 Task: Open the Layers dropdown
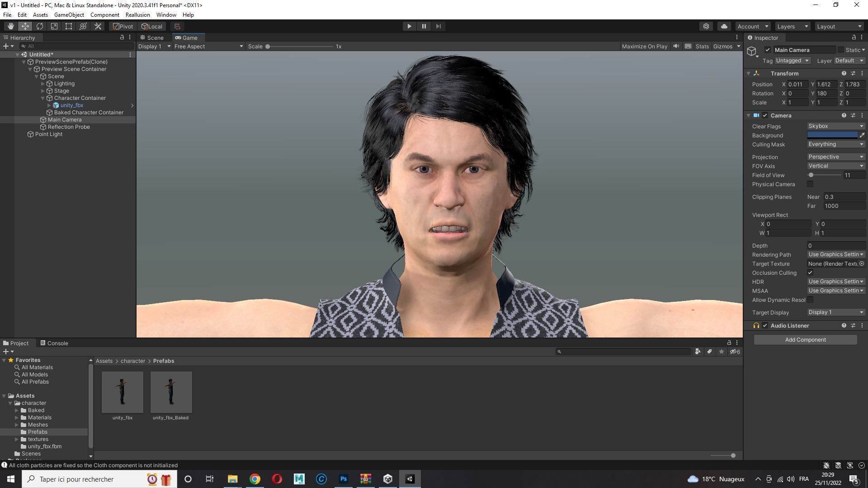(793, 26)
